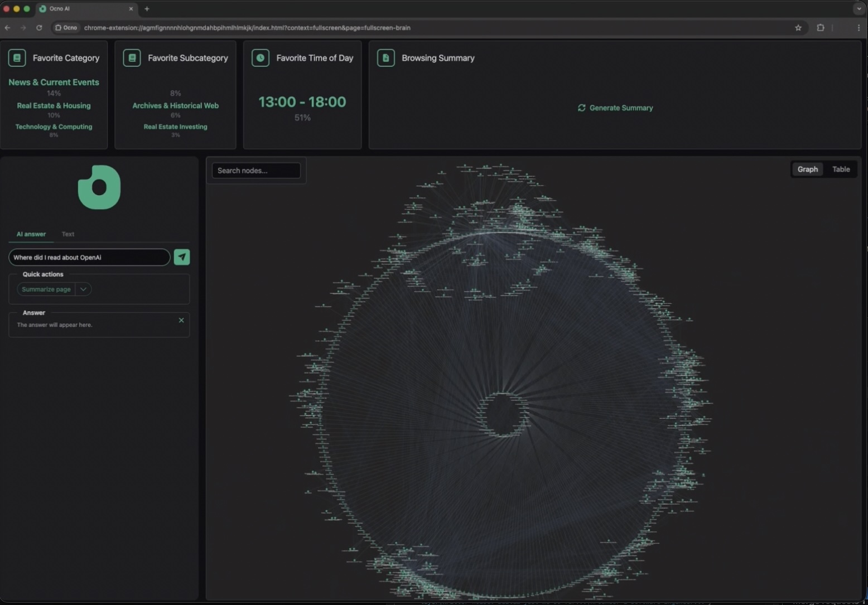868x605 pixels.
Task: Click into the Search nodes field
Action: click(x=256, y=171)
